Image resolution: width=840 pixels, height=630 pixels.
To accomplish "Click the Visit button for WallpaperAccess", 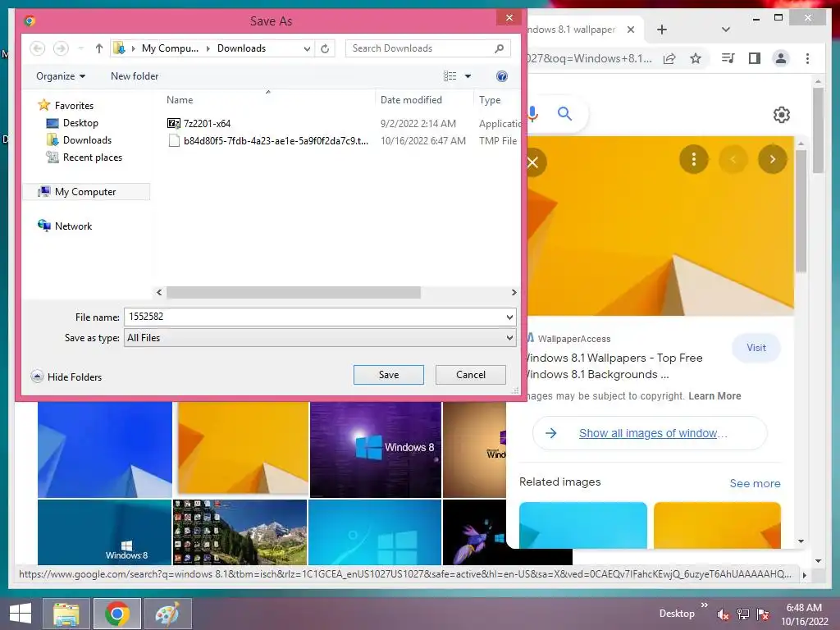I will pos(756,348).
